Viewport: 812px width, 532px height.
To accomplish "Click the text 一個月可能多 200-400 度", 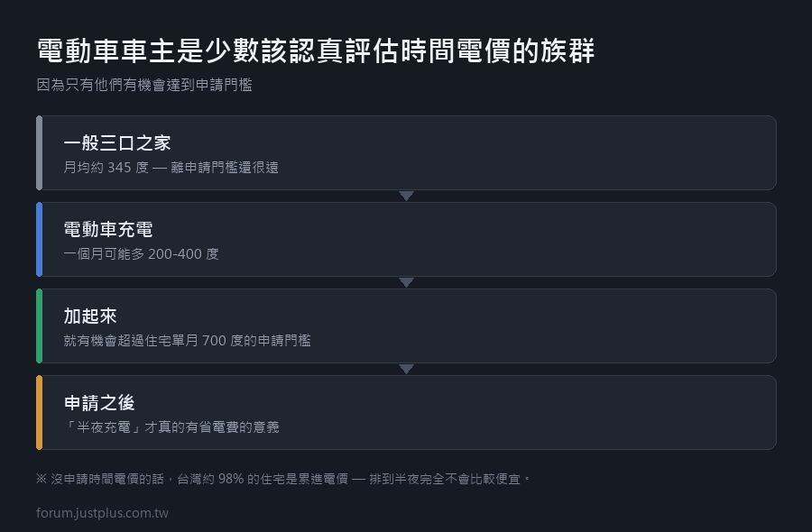I will pyautogui.click(x=142, y=253).
